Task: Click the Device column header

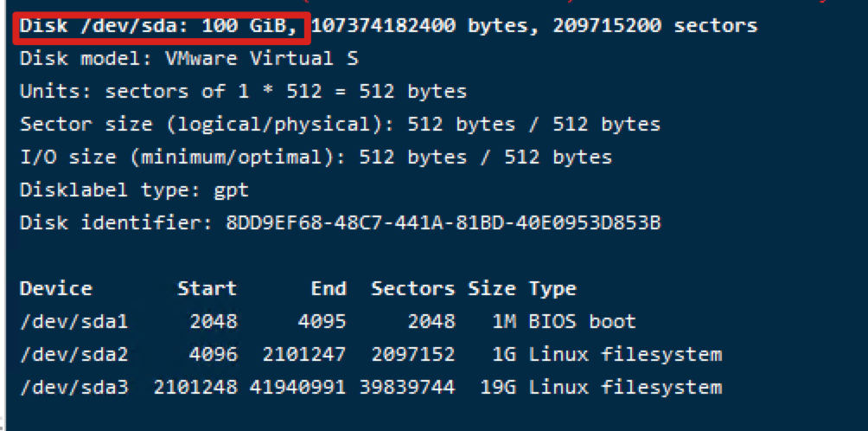Action: (x=55, y=289)
